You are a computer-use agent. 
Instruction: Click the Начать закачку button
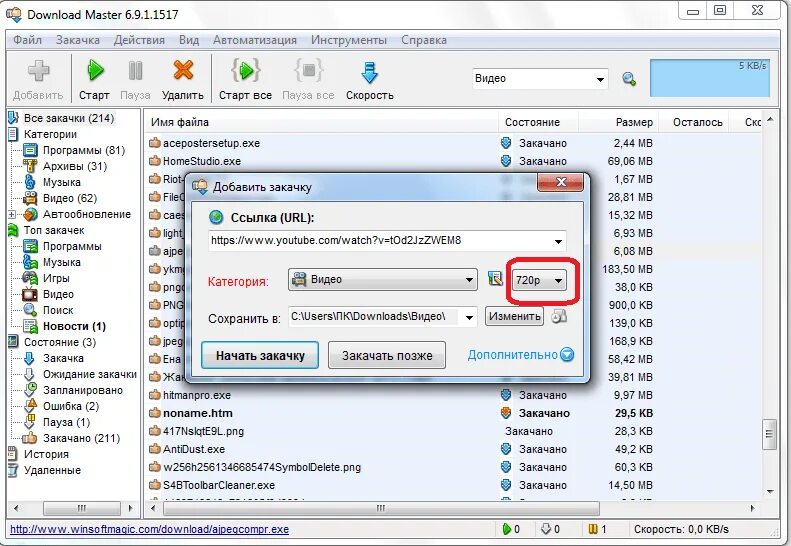260,355
